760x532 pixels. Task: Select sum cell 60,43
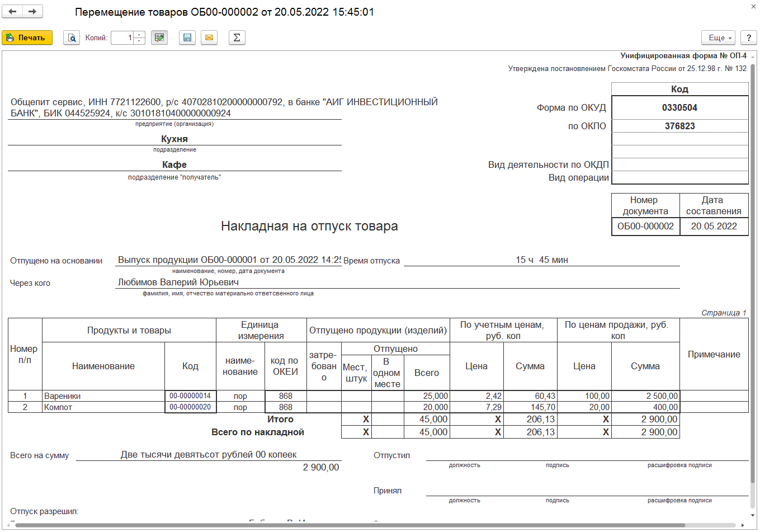[x=530, y=396]
